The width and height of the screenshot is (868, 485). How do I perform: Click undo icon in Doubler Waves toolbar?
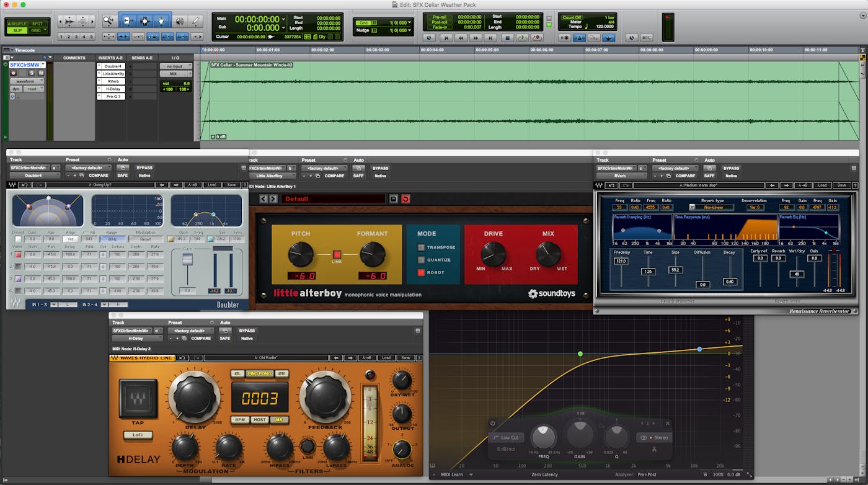coord(25,185)
